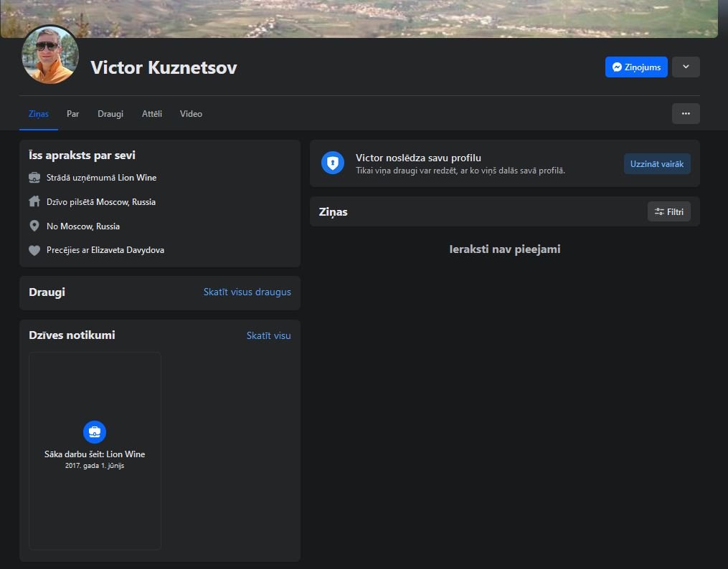728x569 pixels.
Task: Click Skatīt visus draugus link
Action: point(247,292)
